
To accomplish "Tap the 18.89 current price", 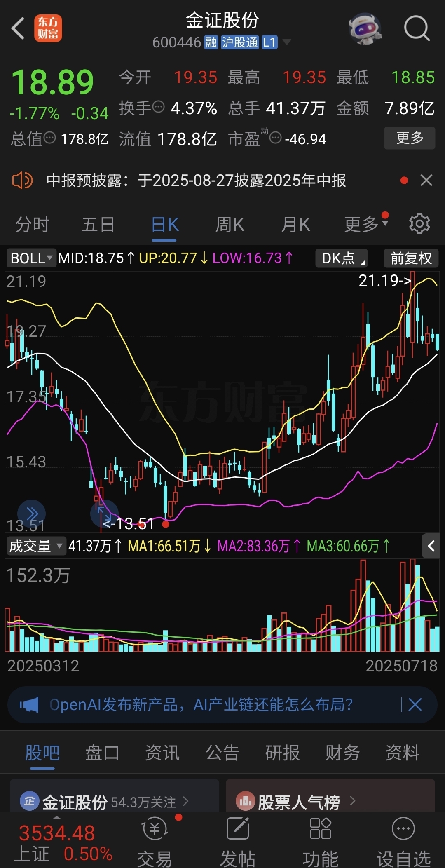I will pyautogui.click(x=53, y=82).
